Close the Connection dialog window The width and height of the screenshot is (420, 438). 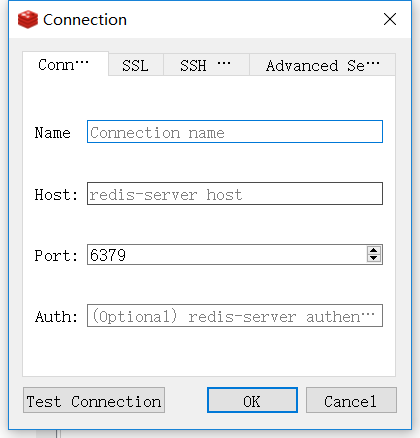tap(390, 19)
